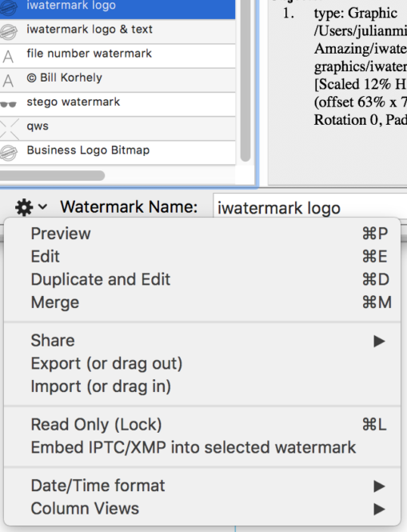Viewport: 407px width, 532px height.
Task: Select the 'qws' watermark row
Action: coord(118,129)
